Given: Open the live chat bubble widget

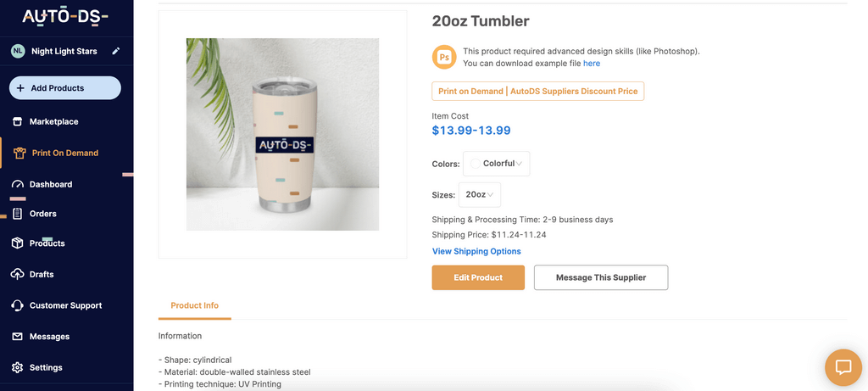Looking at the screenshot, I should click(x=843, y=366).
